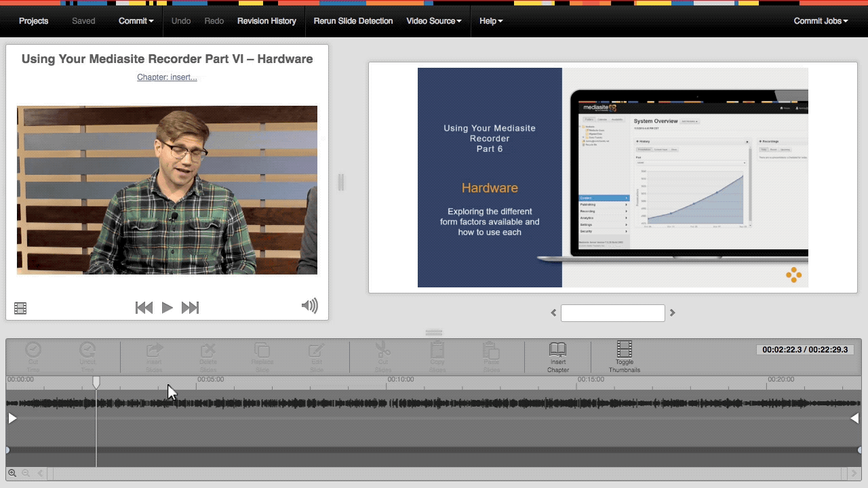This screenshot has height=488, width=868.
Task: Click the 00:15:00 mark on the ruler
Action: [591, 380]
